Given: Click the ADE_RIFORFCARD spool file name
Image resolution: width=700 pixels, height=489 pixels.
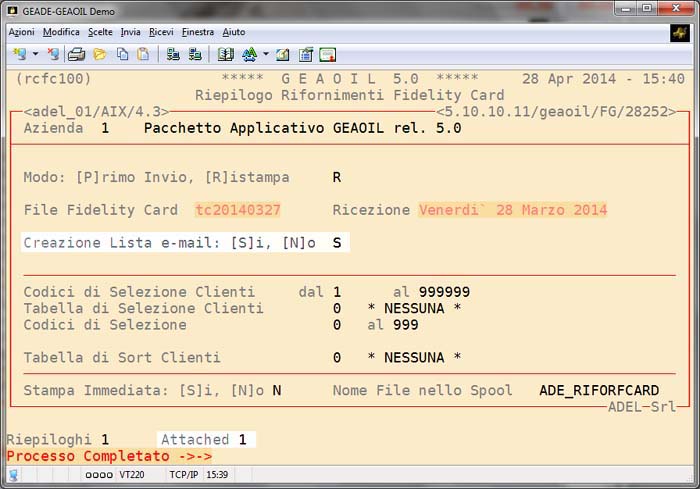Looking at the screenshot, I should coord(599,390).
